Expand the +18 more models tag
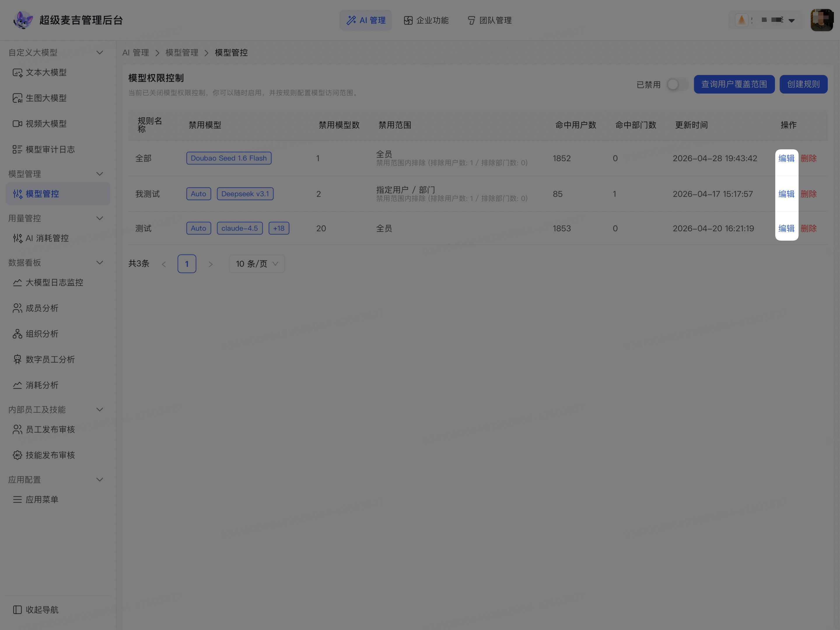840x630 pixels. pos(279,228)
